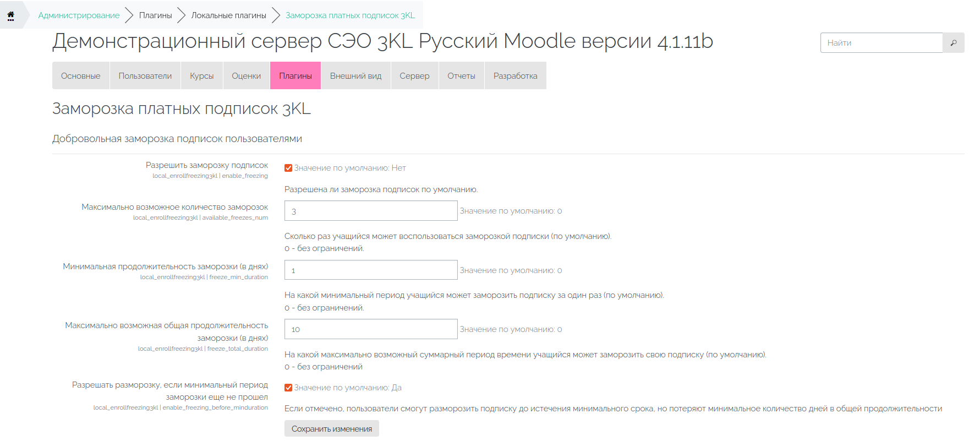Image resolution: width=980 pixels, height=446 pixels.
Task: Click the 'Заморозка платных подписок 3KL' breadcrumb
Action: [350, 15]
